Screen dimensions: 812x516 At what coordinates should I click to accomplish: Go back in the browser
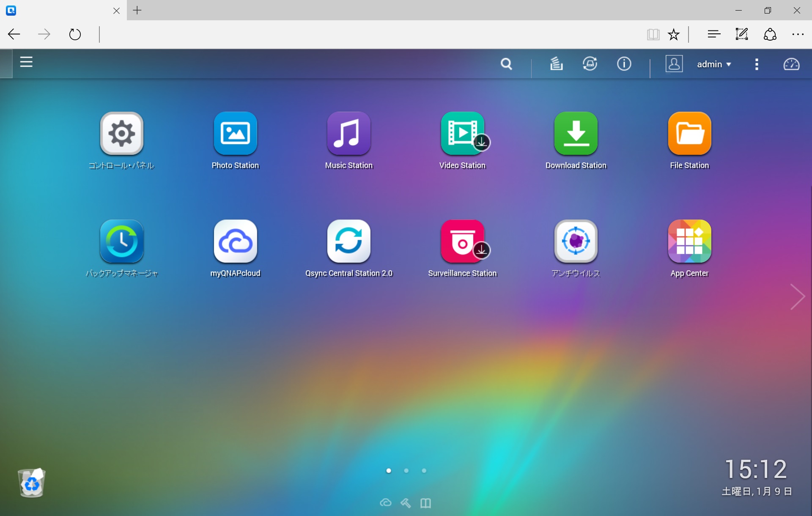[14, 34]
